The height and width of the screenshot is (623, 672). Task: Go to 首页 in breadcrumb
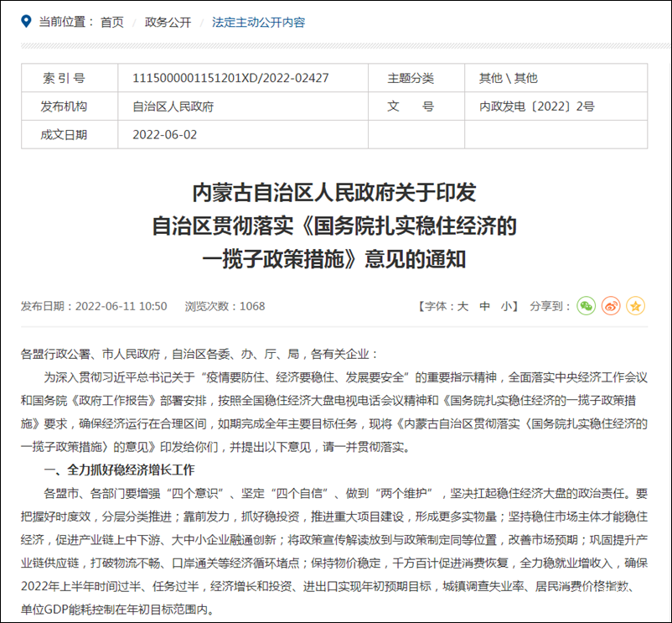[112, 23]
